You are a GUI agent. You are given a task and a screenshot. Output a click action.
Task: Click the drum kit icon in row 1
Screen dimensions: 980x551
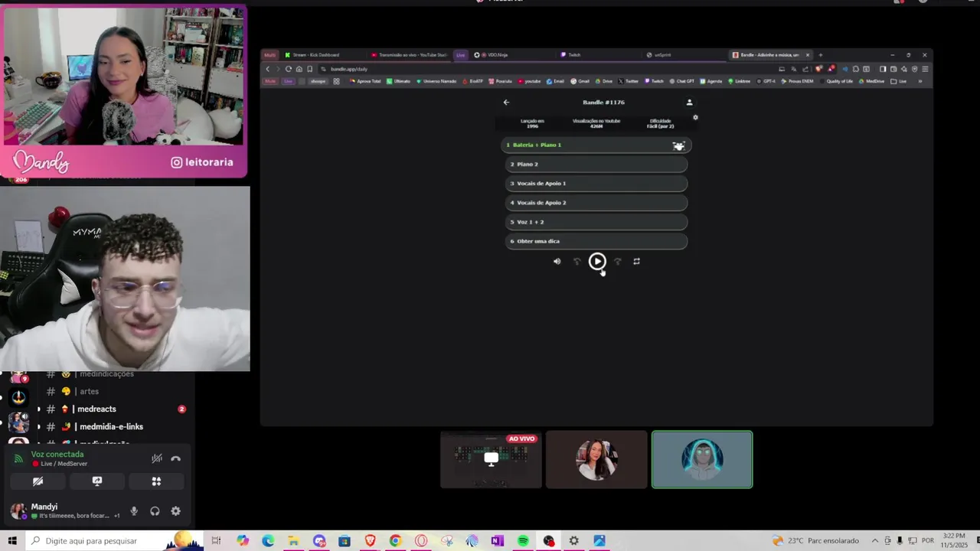click(678, 145)
